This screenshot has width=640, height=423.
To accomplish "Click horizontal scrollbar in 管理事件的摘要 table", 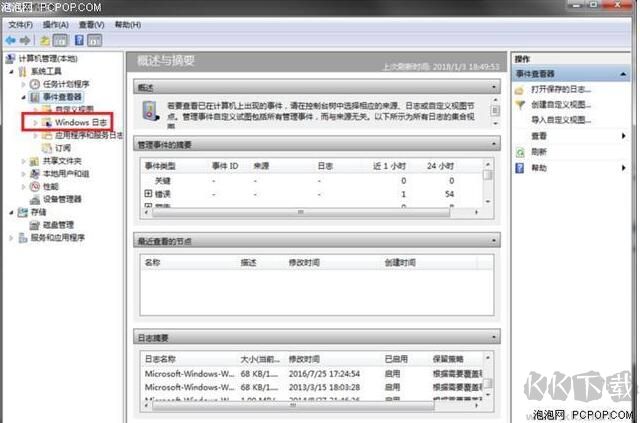I will click(x=301, y=212).
